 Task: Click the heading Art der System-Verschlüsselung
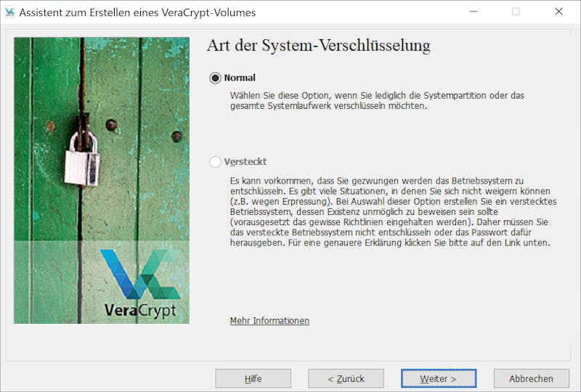[319, 46]
